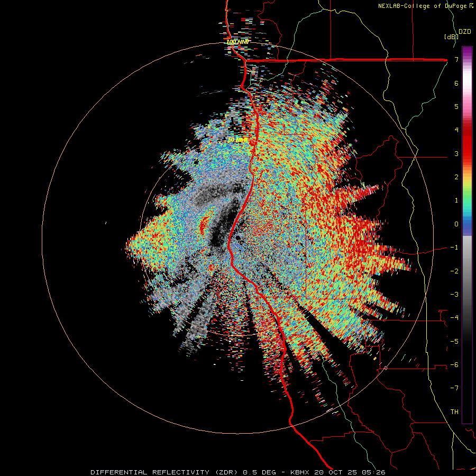Click the "NEXLAB-College of DuPage" credit text

[423, 6]
